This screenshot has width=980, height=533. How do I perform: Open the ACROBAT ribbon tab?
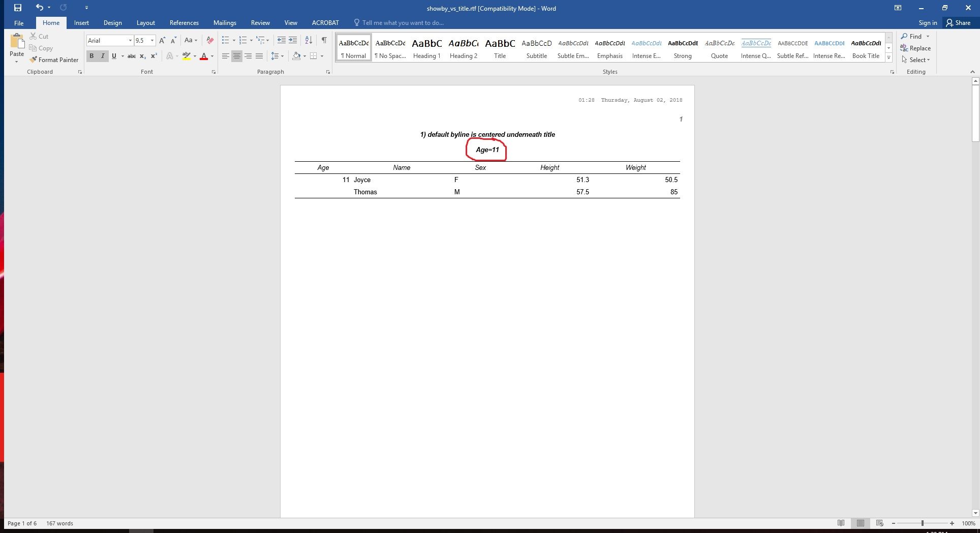[325, 22]
